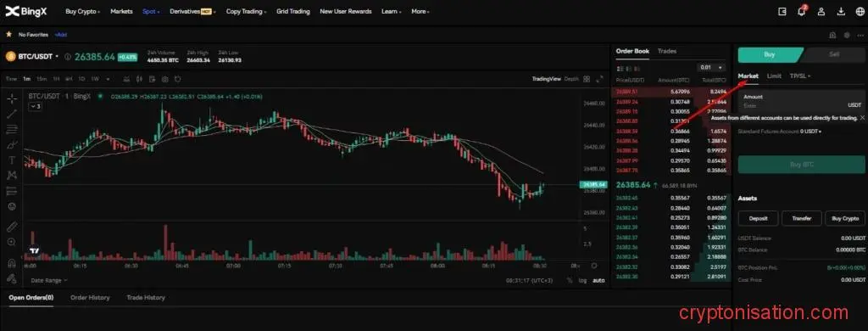Expand the TP/SL order type dropdown
Screen dimensions: 868x331
click(x=800, y=76)
